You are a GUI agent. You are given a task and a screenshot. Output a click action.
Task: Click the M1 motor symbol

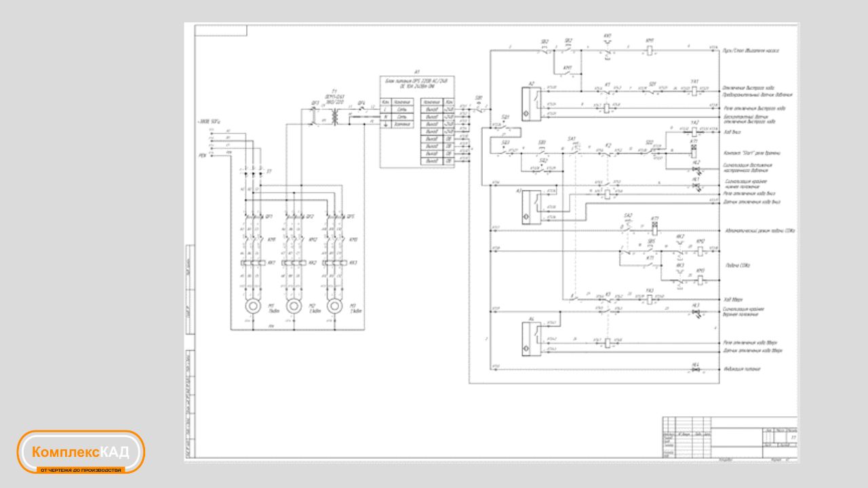(x=253, y=306)
